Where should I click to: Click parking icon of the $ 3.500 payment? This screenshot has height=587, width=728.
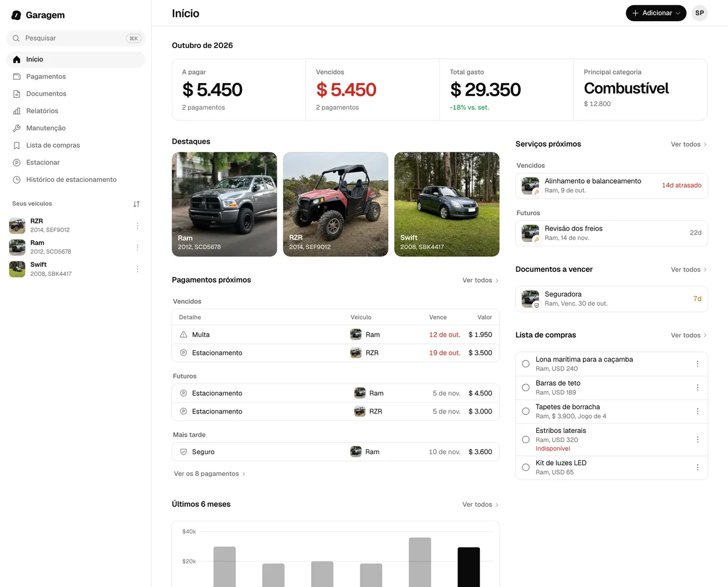coord(184,353)
